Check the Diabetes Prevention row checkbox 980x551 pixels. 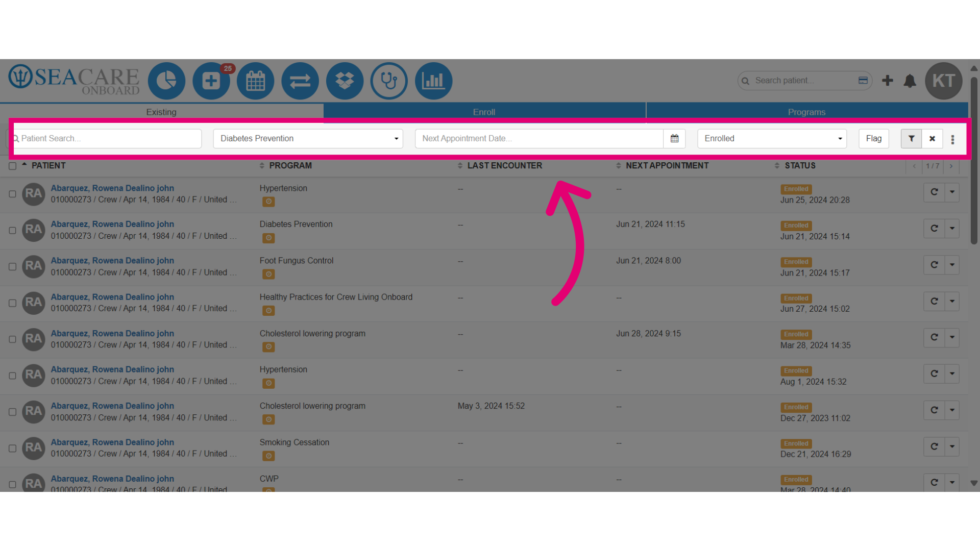tap(12, 230)
